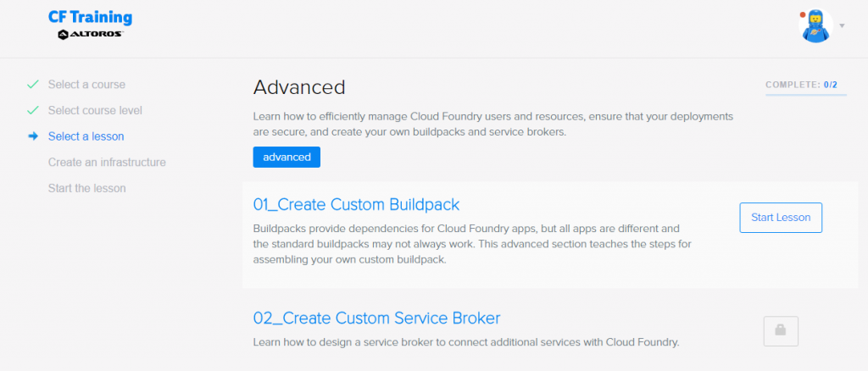Click the Advanced course heading

(299, 87)
